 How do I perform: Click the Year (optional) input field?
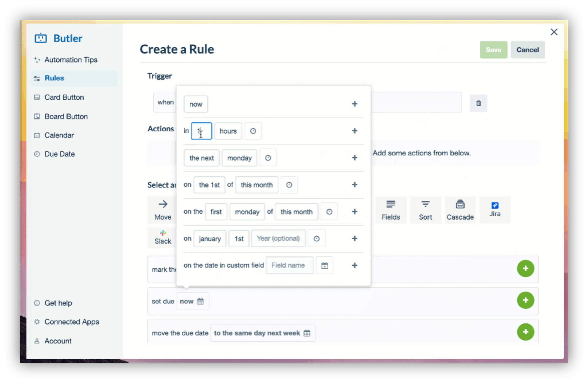[278, 238]
